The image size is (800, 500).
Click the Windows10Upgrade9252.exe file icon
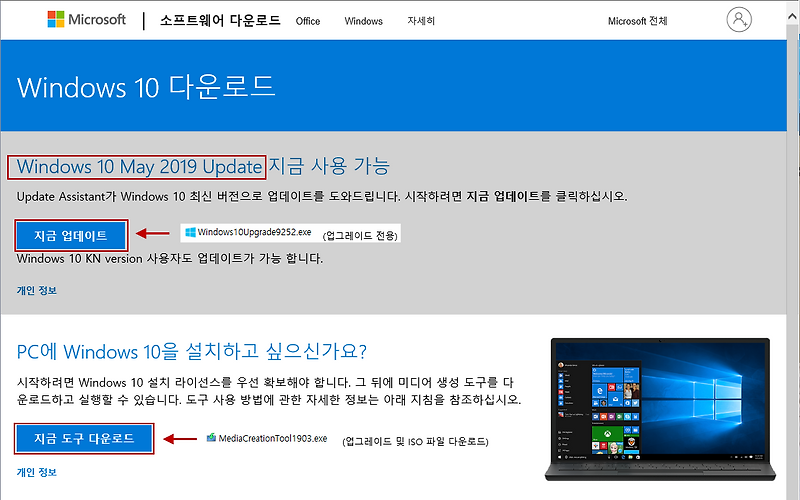[190, 232]
